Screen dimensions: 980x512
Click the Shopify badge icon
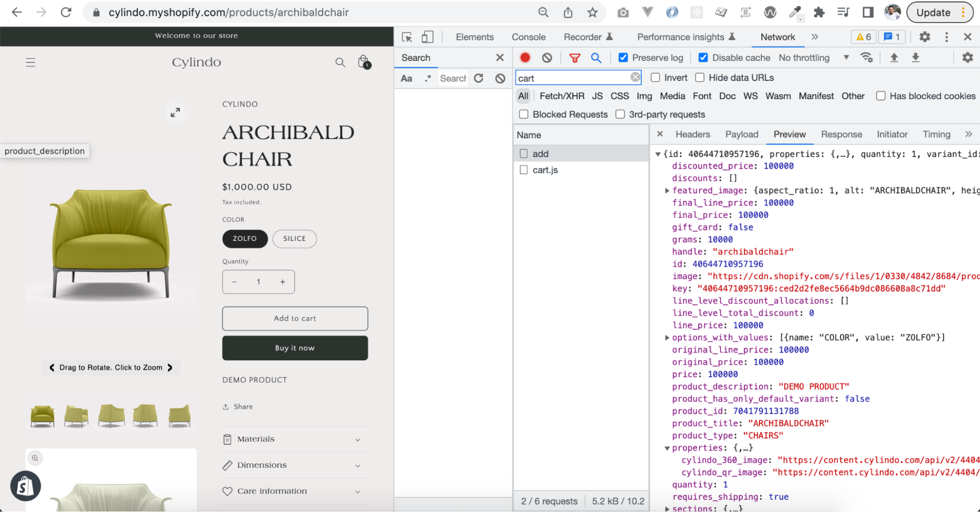pos(25,486)
